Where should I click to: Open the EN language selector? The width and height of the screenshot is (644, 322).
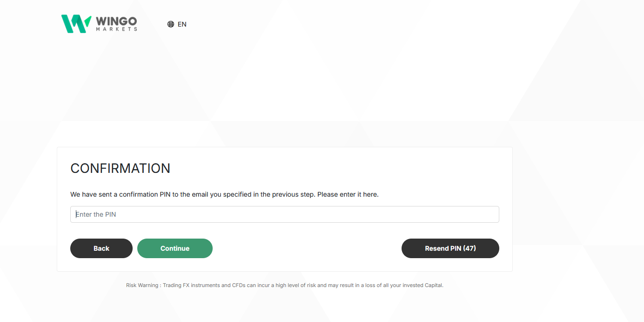click(177, 24)
